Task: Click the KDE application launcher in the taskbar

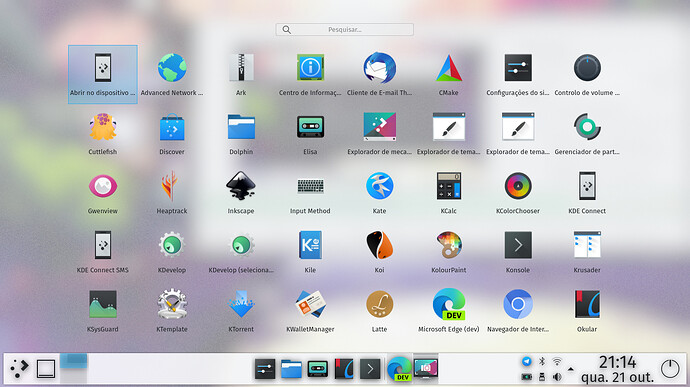Action: (19, 369)
